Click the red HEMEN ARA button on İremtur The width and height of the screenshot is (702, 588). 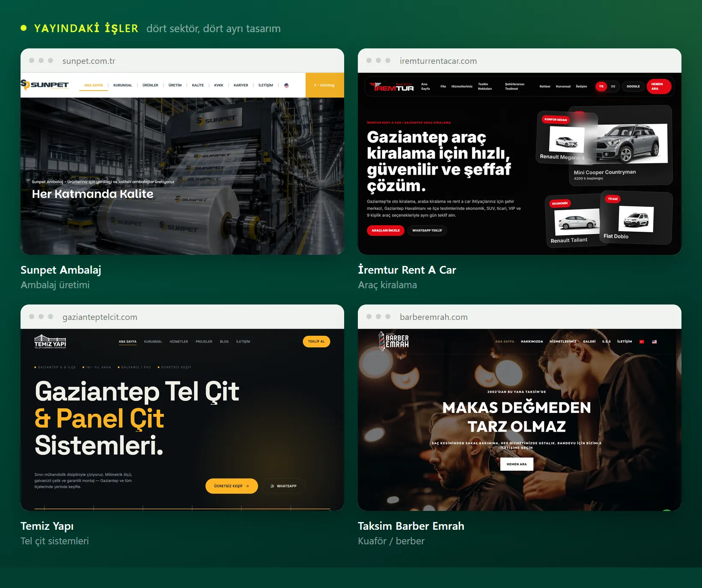[658, 87]
